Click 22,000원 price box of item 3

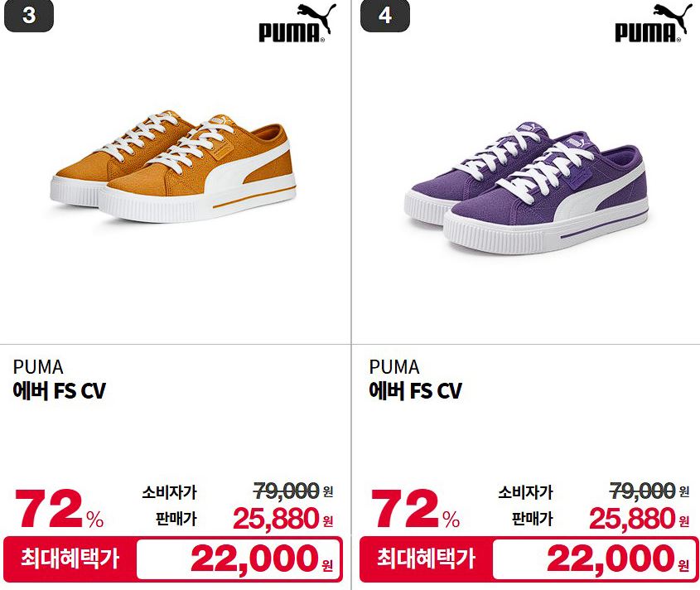point(239,559)
